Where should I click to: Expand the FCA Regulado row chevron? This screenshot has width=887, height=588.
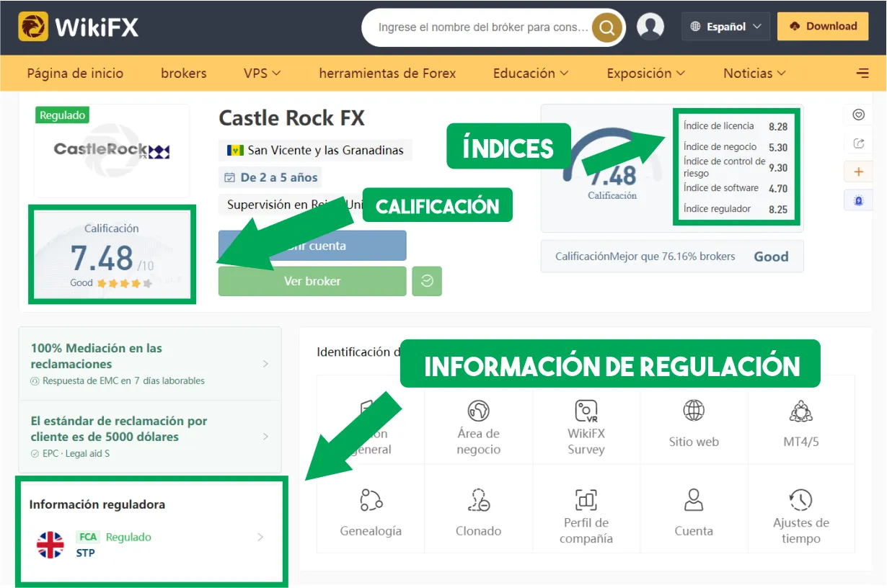pos(260,537)
